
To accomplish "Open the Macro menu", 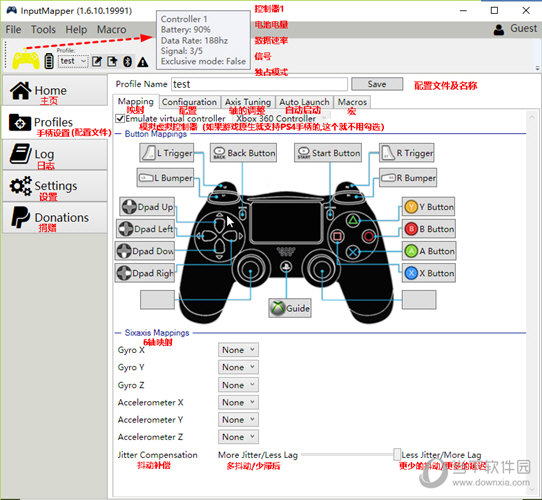I will [111, 30].
